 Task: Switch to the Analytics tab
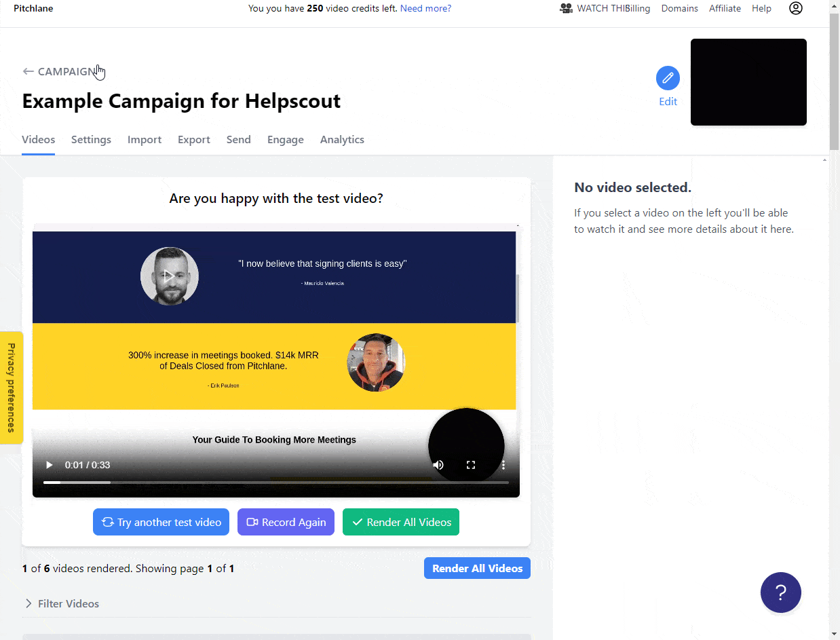click(x=342, y=140)
